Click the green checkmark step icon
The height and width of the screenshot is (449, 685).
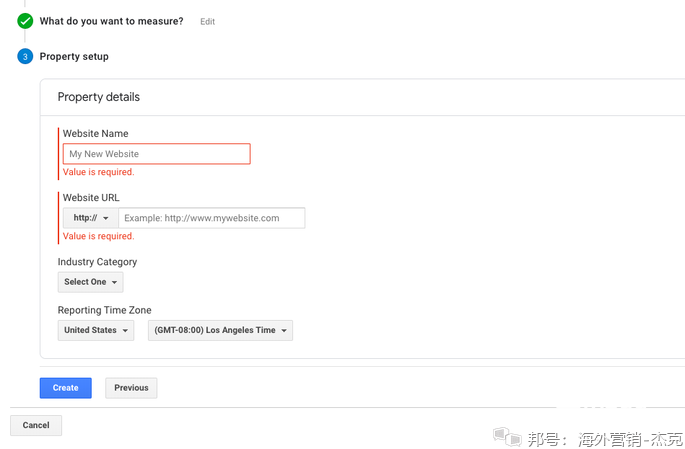coord(25,20)
